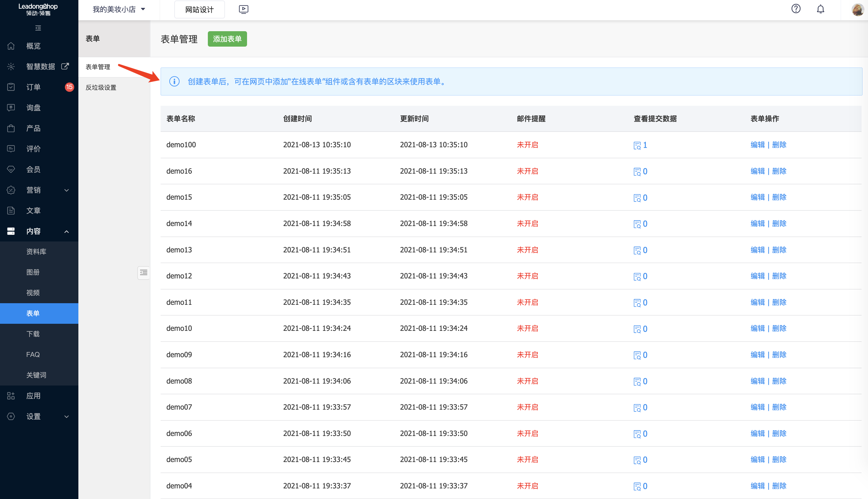The image size is (868, 499).
Task: Open the video tutorial icon beside 网站设计
Action: (x=244, y=9)
